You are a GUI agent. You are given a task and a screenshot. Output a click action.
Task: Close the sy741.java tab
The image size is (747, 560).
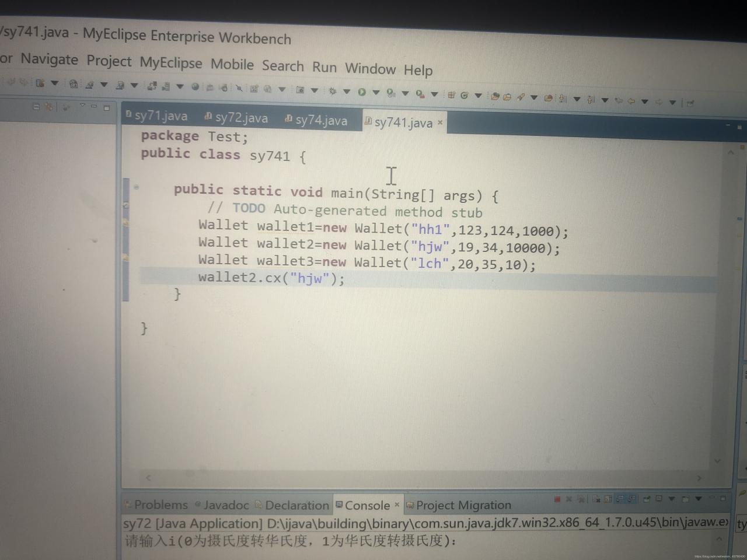click(440, 123)
